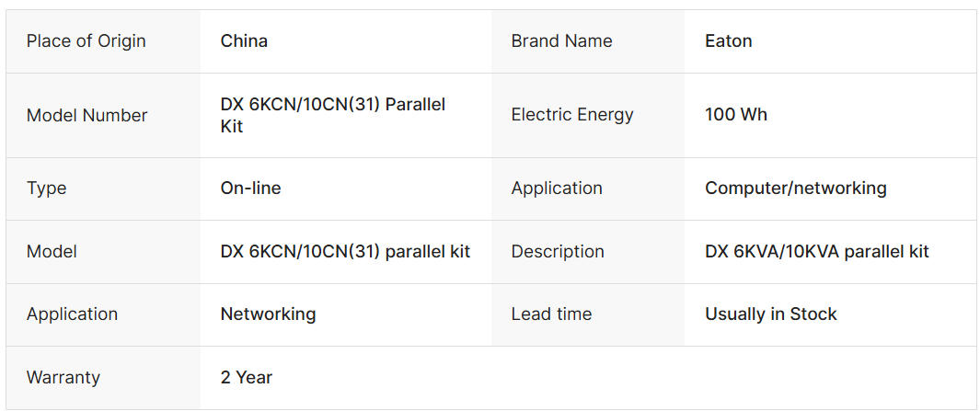Select the lowercase parallel kit model value

[345, 252]
